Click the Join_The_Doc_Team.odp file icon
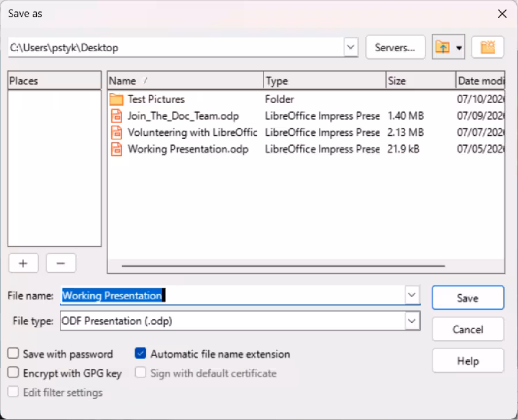The height and width of the screenshot is (420, 518). 116,116
